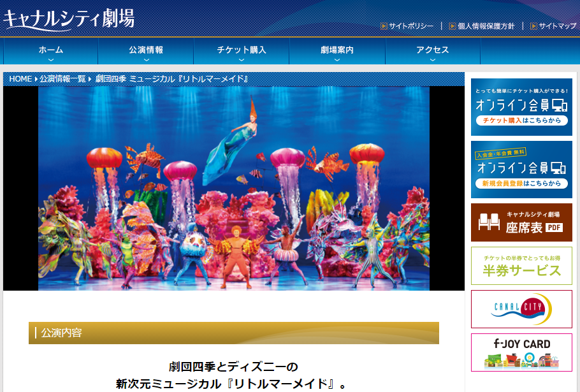Open the CANAL CITY logo banner

click(521, 309)
